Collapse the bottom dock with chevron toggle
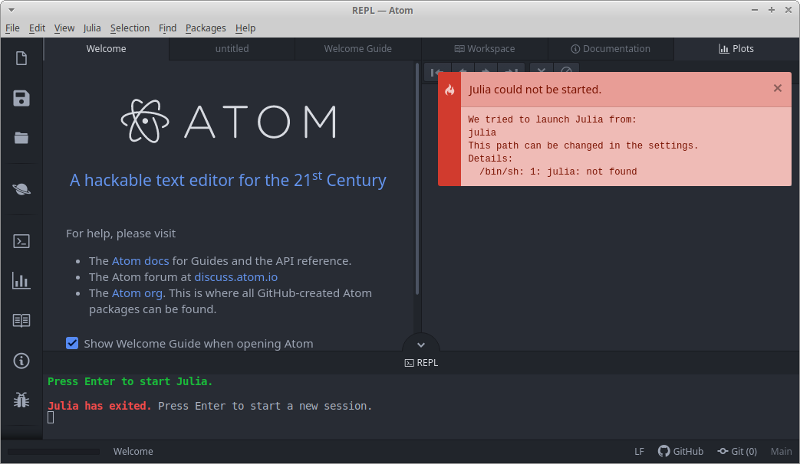800x464 pixels. click(x=420, y=344)
